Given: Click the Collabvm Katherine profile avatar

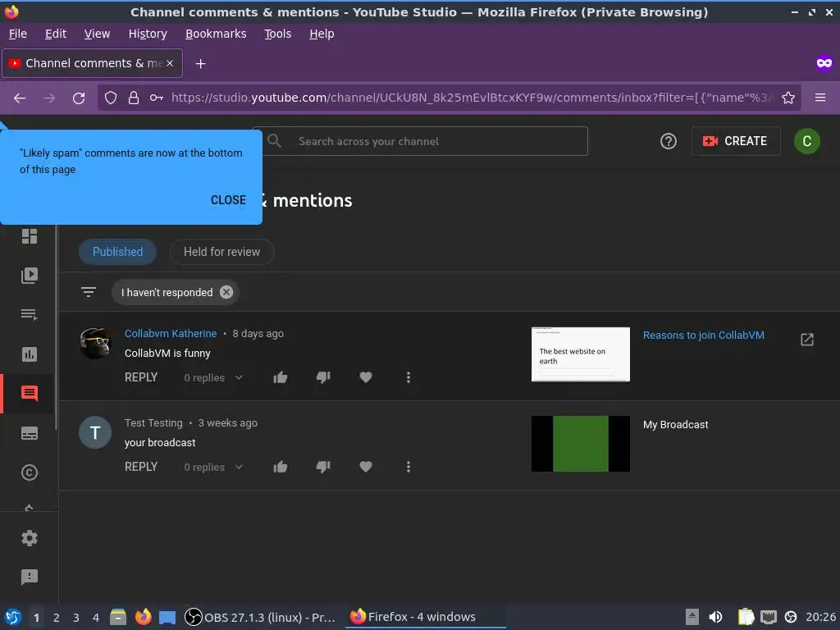Looking at the screenshot, I should pos(95,343).
